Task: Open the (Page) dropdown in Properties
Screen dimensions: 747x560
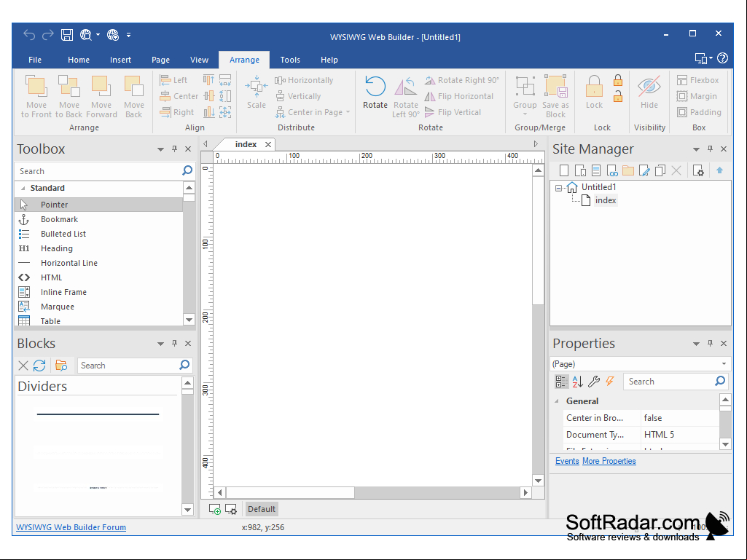Action: coord(724,364)
